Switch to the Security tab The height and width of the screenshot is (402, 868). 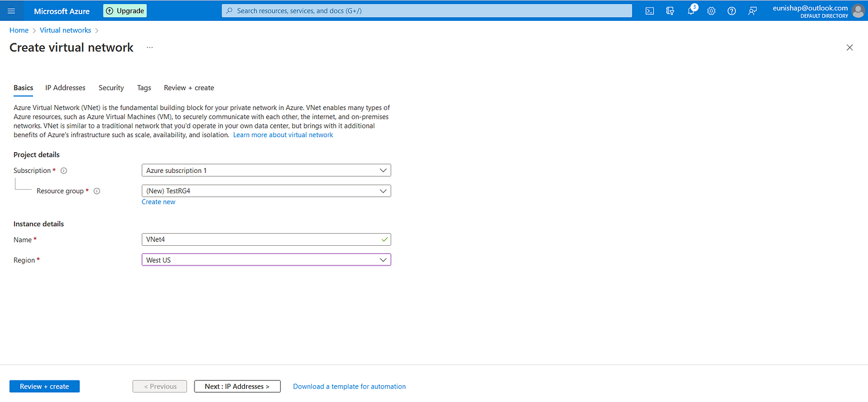click(111, 88)
